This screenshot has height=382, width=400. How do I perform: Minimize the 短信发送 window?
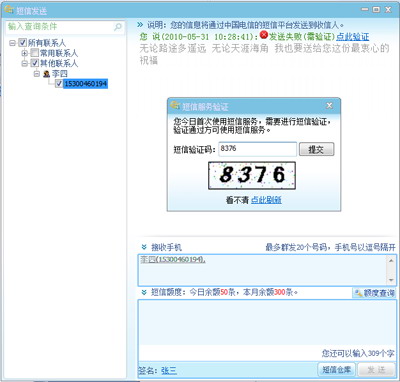coord(365,9)
